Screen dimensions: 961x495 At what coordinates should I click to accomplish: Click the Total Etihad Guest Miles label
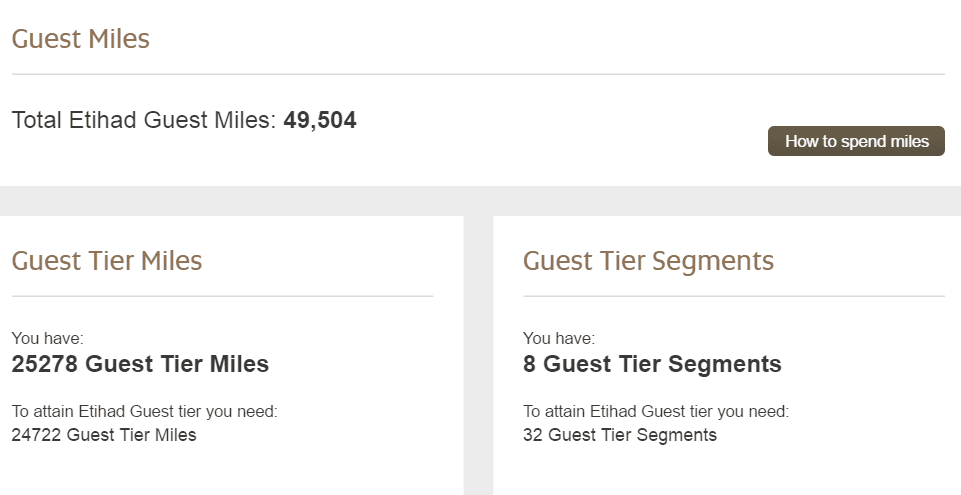click(144, 120)
